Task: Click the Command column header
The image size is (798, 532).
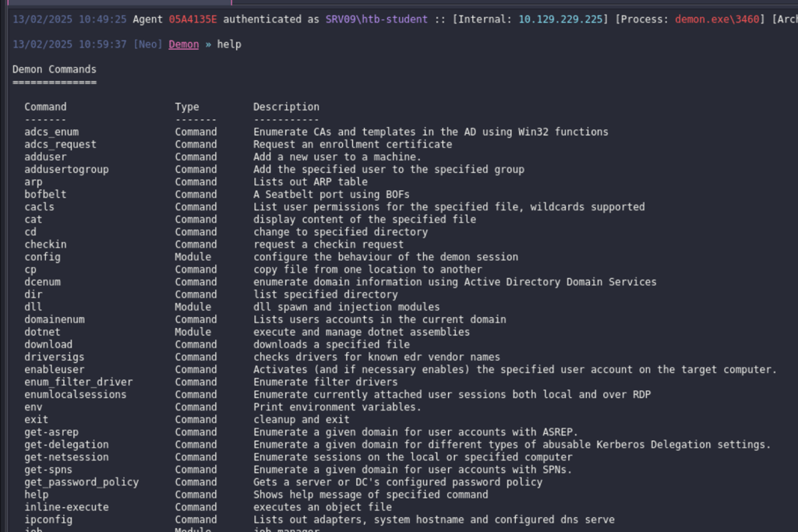Action: pos(45,107)
